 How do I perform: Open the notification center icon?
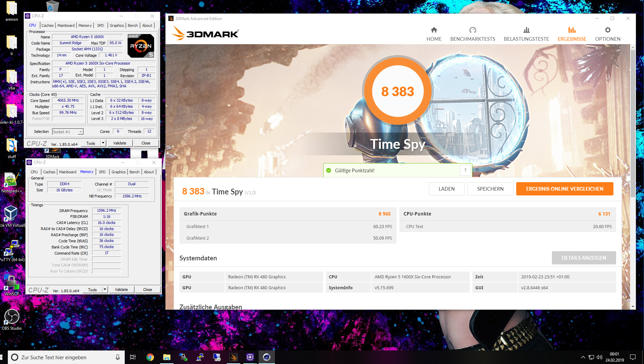(633, 357)
